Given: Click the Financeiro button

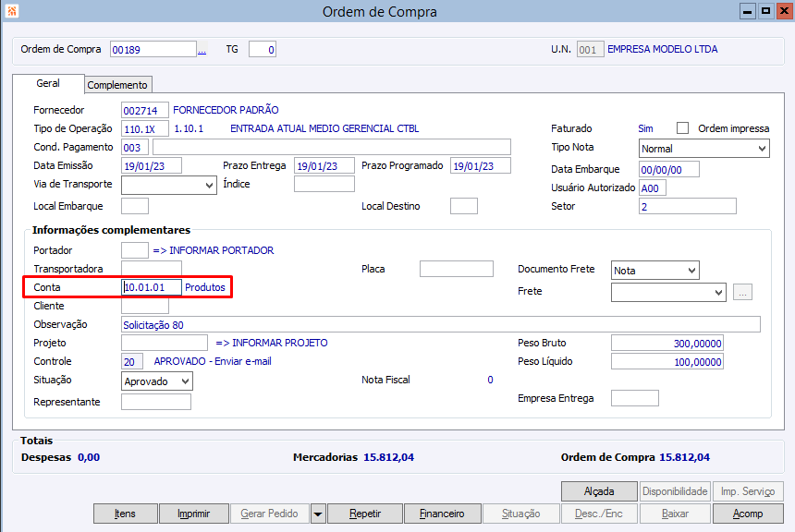Looking at the screenshot, I should click(x=442, y=514).
